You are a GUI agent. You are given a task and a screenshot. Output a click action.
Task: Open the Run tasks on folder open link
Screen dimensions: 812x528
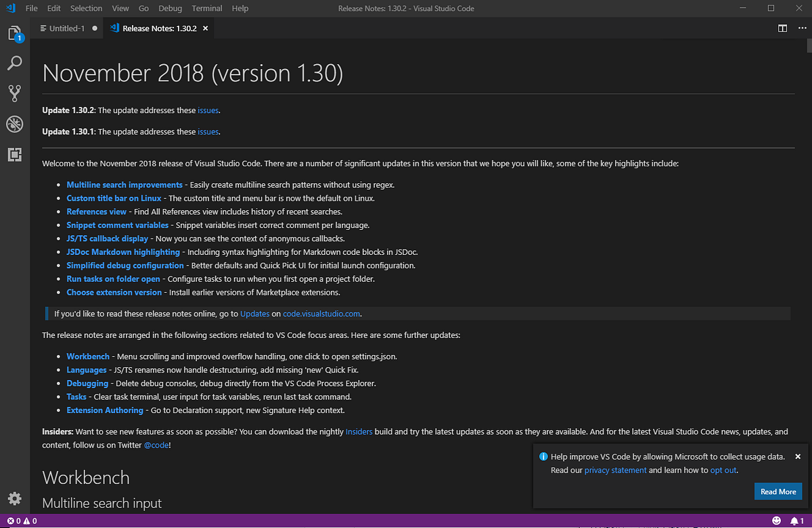[113, 279]
